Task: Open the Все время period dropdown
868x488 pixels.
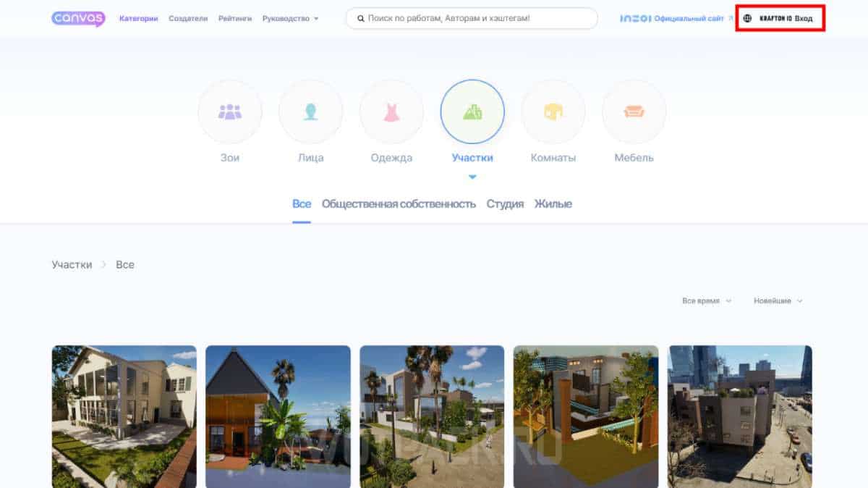Action: point(707,300)
